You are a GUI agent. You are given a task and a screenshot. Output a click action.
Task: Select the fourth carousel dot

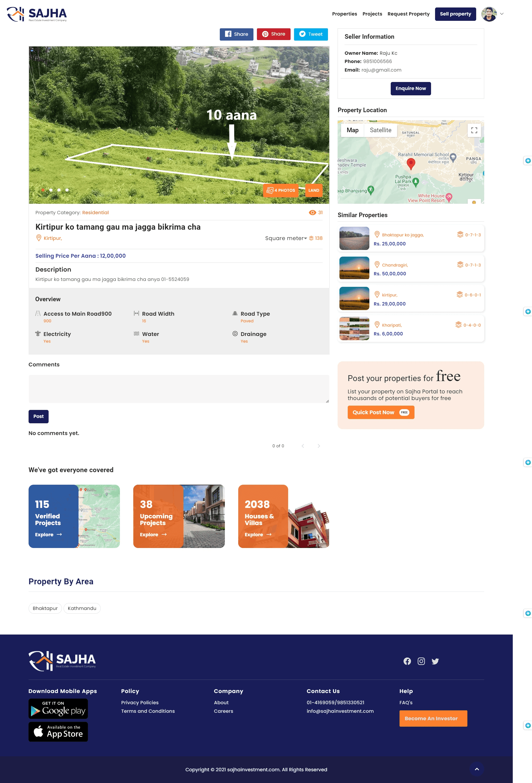[x=67, y=190]
